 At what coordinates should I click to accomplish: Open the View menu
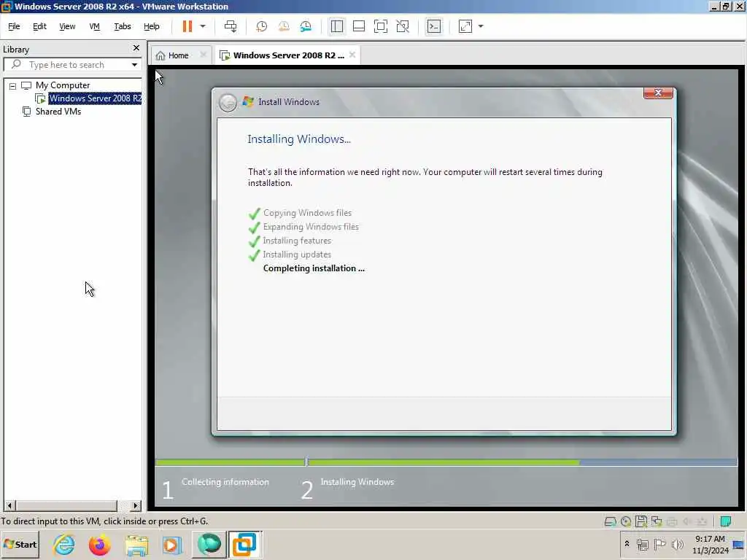tap(67, 26)
